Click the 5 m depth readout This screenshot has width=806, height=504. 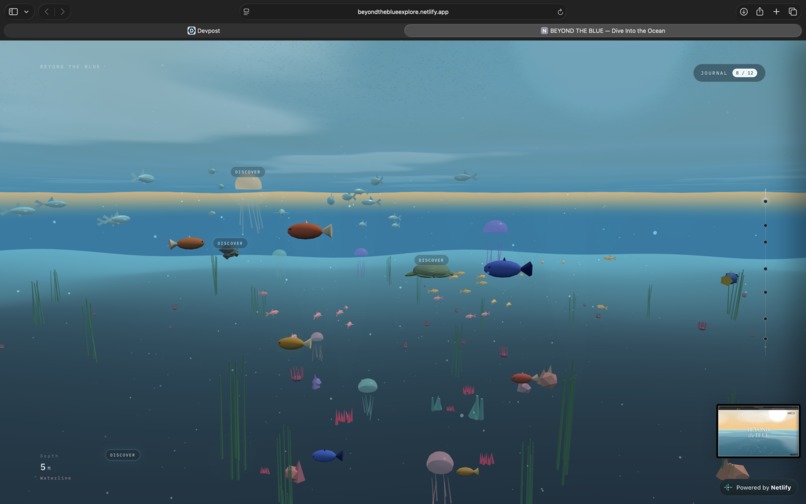click(x=45, y=467)
